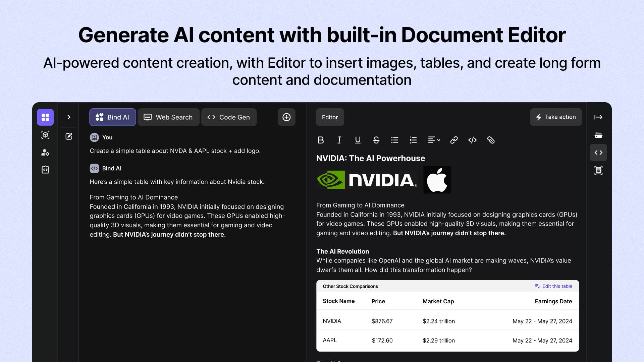Insert a hyperlink via link icon
This screenshot has width=644, height=362.
[x=454, y=140]
